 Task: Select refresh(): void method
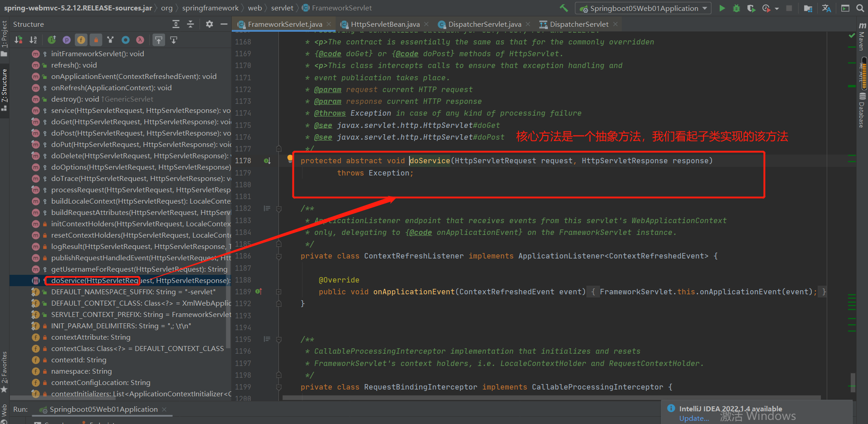[74, 65]
